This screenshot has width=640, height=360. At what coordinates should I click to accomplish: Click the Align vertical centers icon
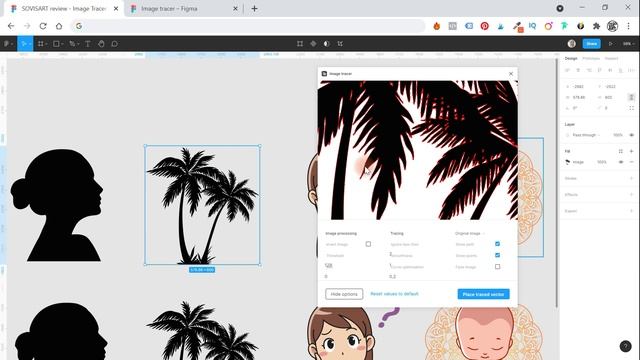(x=610, y=70)
